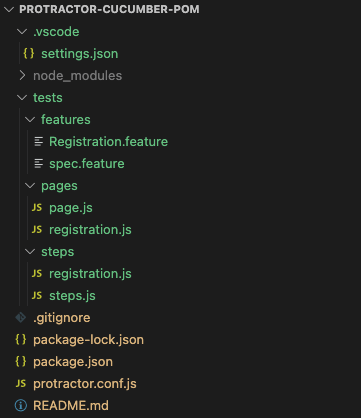Click the braces icon beside package-lock.json
The height and width of the screenshot is (418, 361).
(x=21, y=340)
